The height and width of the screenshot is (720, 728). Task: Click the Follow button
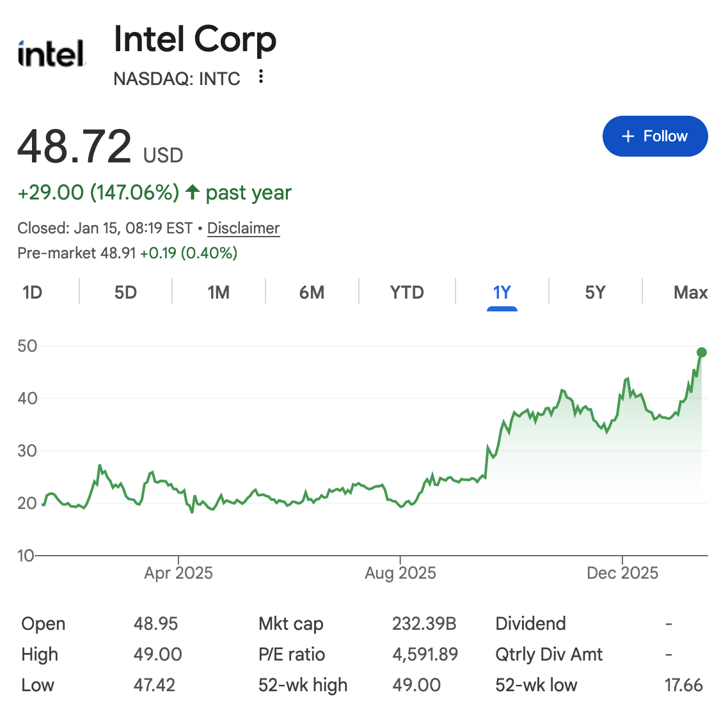pos(654,136)
